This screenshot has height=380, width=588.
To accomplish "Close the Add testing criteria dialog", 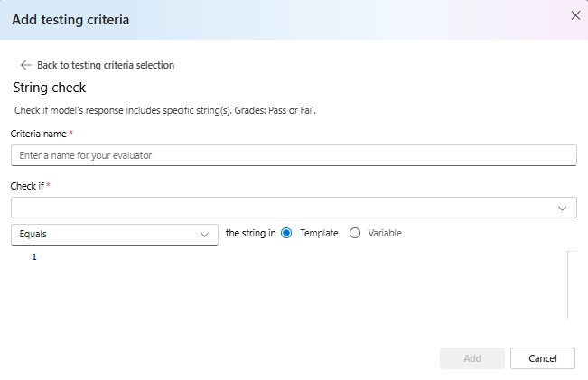I will [x=575, y=15].
